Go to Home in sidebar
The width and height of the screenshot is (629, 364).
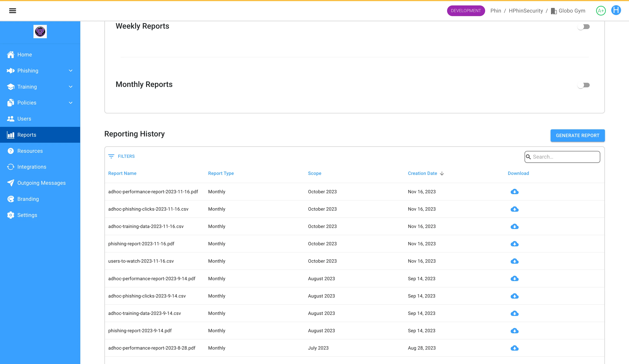click(40, 55)
